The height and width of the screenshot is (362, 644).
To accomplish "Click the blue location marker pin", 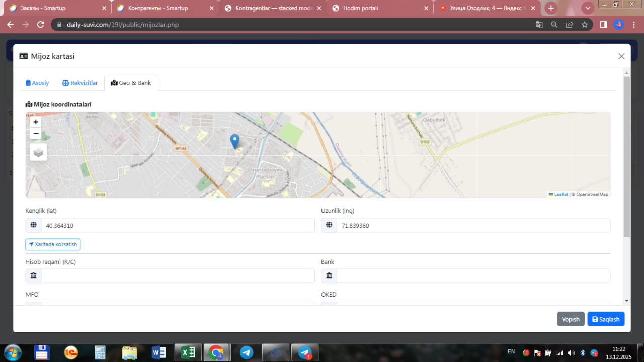I will pyautogui.click(x=234, y=141).
